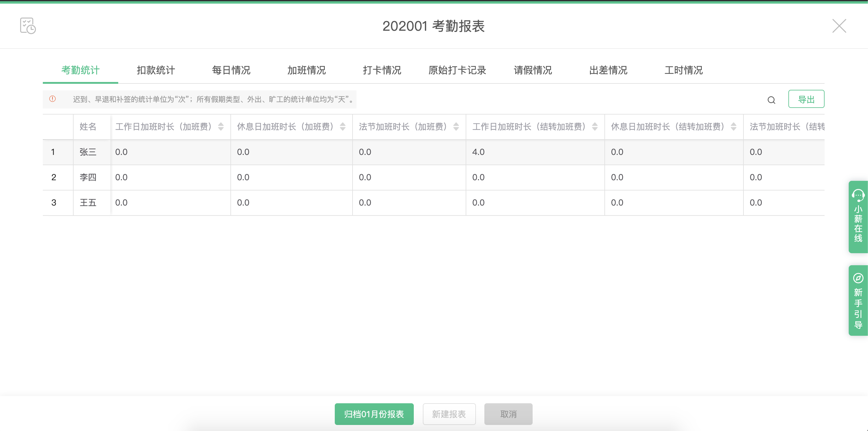Screen dimensions: 868x431
Task: Sort by 休息日加班时长（加班费）column
Action: tap(343, 127)
